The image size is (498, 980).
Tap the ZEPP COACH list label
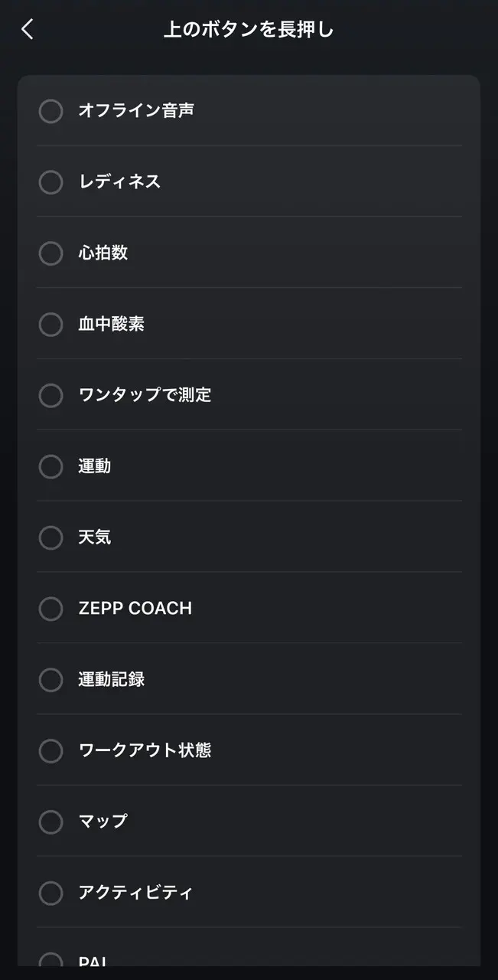[x=135, y=609]
